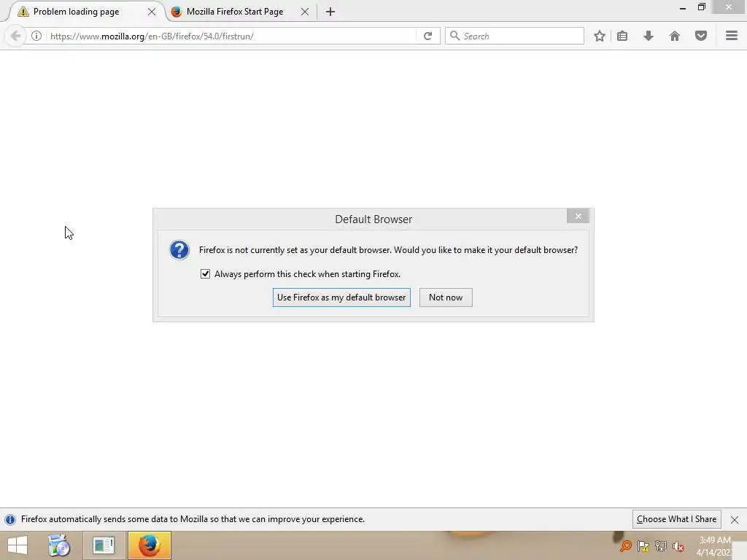Click the search magnifier icon in search box

(455, 36)
